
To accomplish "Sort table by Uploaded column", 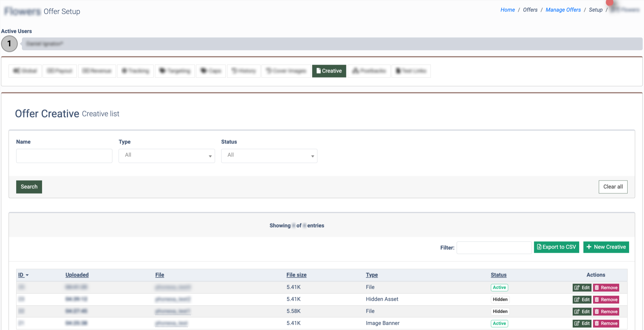I will 77,275.
